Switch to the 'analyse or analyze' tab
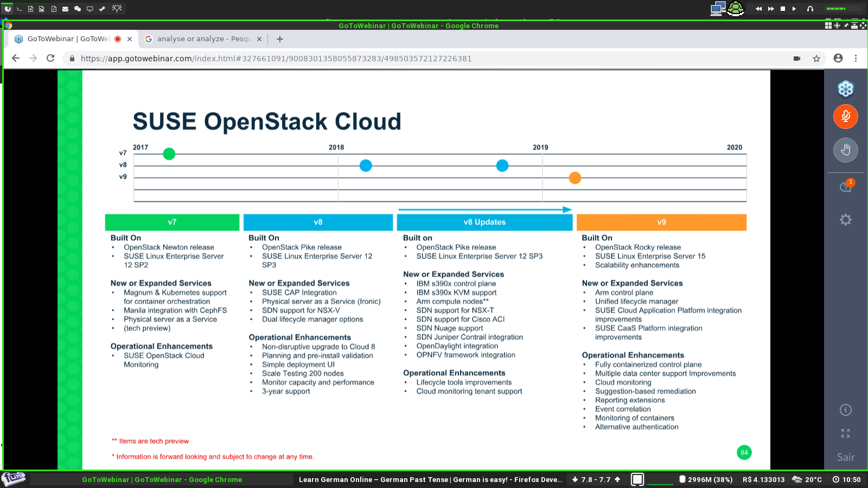Viewport: 868px width, 488px height. pos(203,39)
